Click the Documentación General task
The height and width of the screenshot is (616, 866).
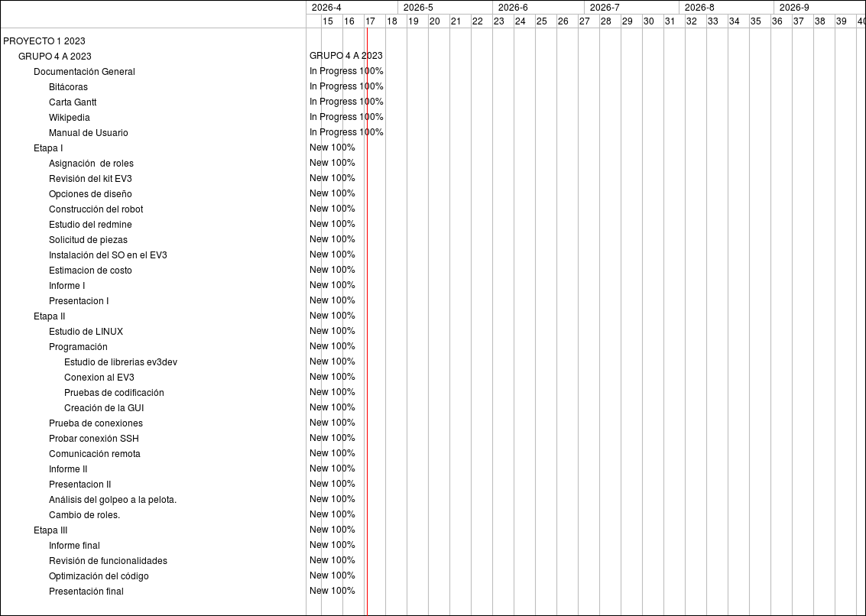[84, 72]
